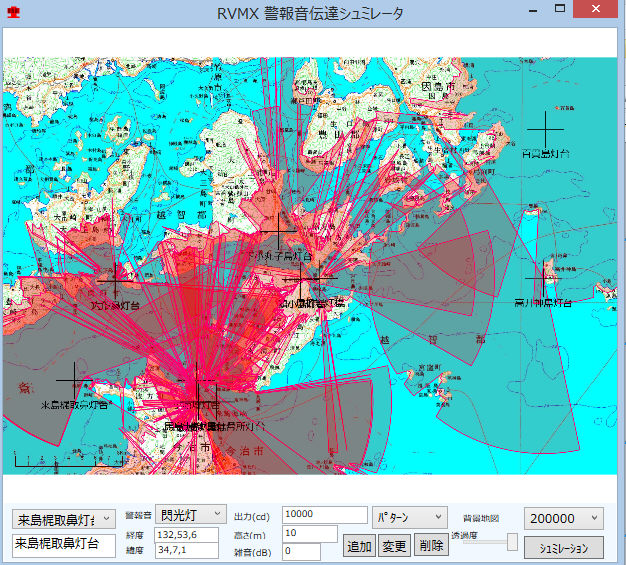The image size is (626, 565).
Task: Open the 200000 map scale dropdown
Action: pos(563,518)
